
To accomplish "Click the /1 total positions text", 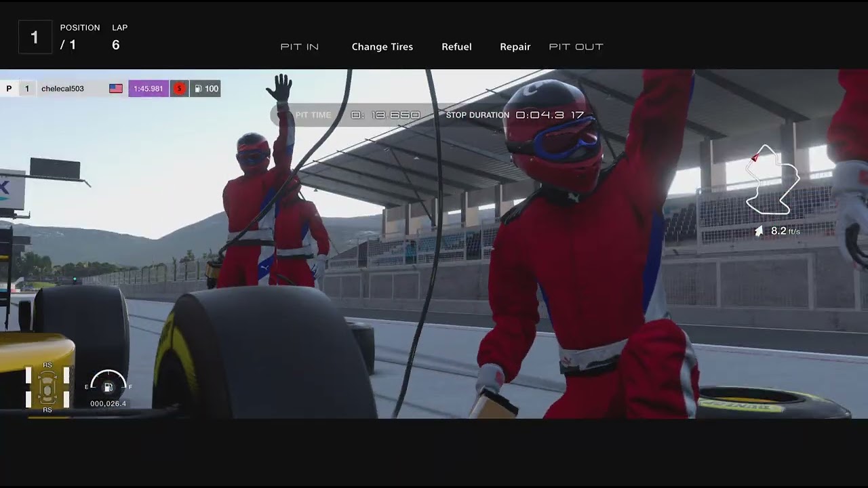I will coord(68,45).
